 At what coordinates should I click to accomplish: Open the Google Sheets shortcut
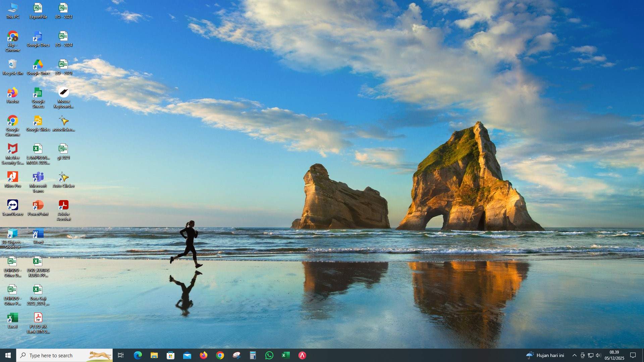(38, 93)
